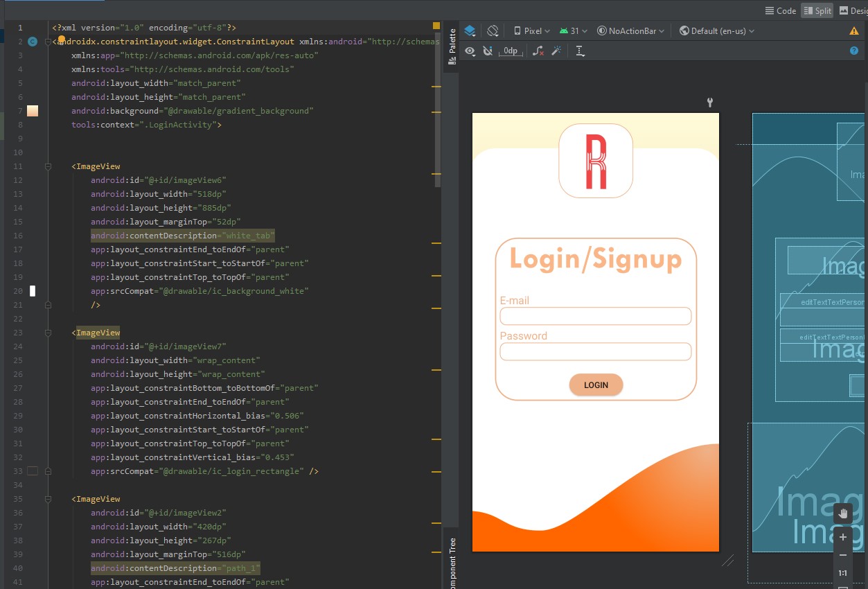The height and width of the screenshot is (589, 868).
Task: Open the NoActionBar theme dropdown
Action: [630, 30]
